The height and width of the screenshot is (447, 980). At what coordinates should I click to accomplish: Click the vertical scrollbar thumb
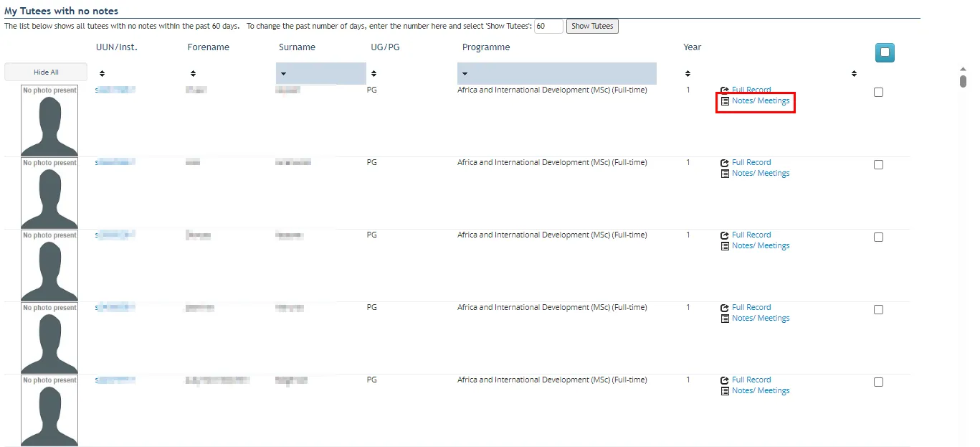point(963,80)
